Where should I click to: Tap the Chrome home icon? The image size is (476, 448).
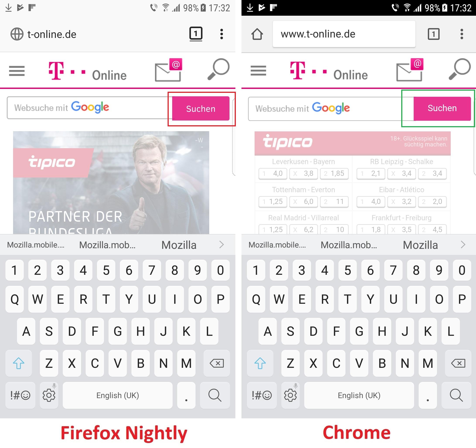257,34
